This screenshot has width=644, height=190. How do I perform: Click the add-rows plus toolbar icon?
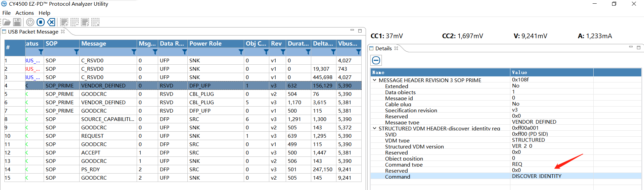(x=64, y=22)
